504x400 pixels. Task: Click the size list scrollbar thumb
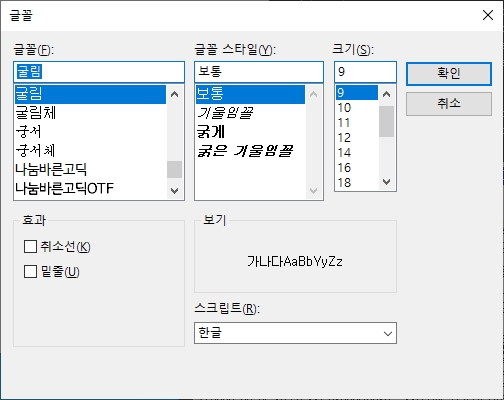pyautogui.click(x=387, y=121)
